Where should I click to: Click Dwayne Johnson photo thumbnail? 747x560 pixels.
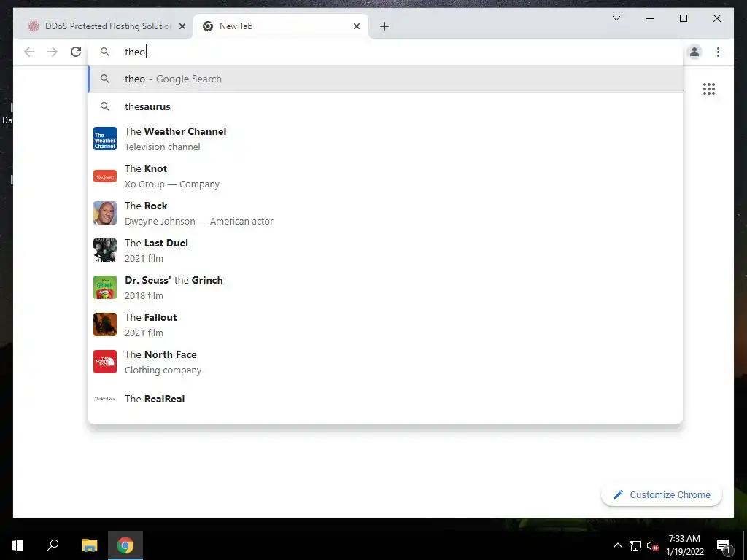pyautogui.click(x=105, y=213)
